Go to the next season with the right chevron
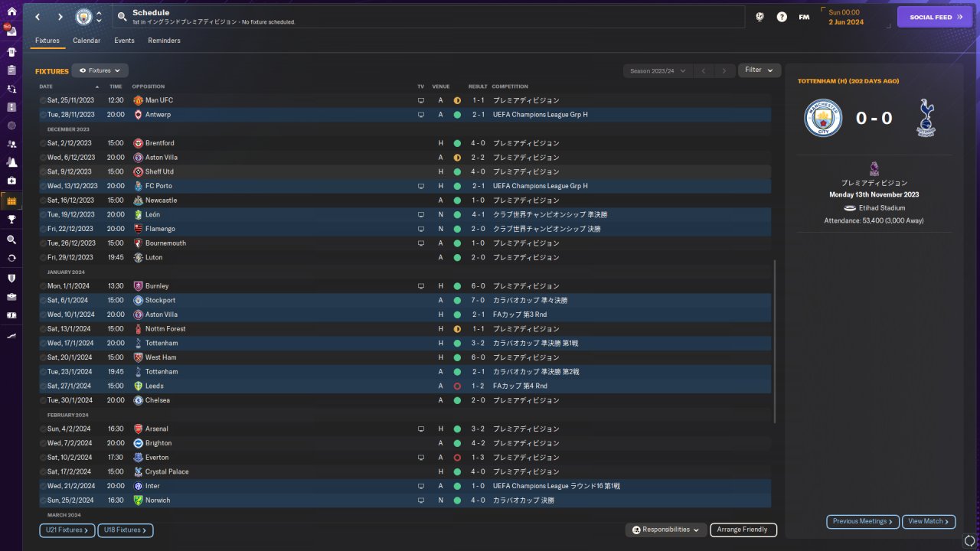The image size is (980, 551). tap(724, 71)
